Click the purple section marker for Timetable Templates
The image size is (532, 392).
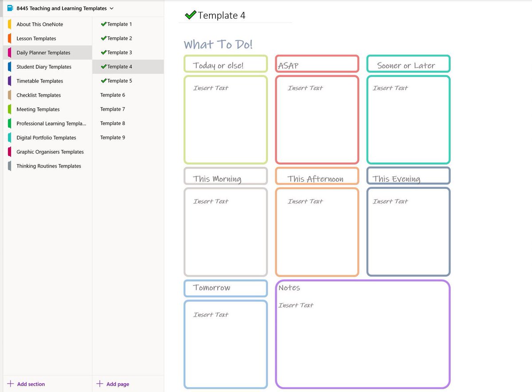tap(9, 81)
